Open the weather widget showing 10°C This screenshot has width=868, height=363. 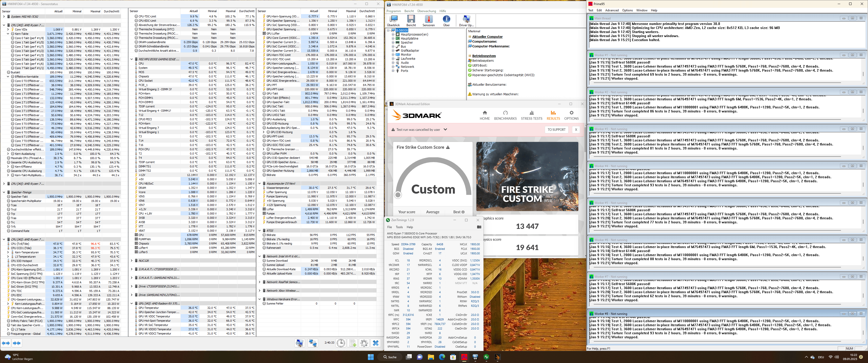[18, 357]
